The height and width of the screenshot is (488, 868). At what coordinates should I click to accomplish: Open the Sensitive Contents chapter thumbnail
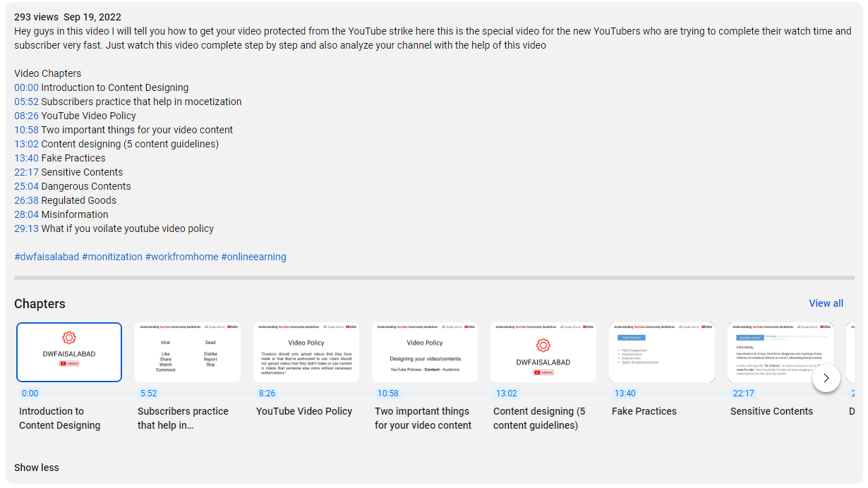(x=780, y=352)
